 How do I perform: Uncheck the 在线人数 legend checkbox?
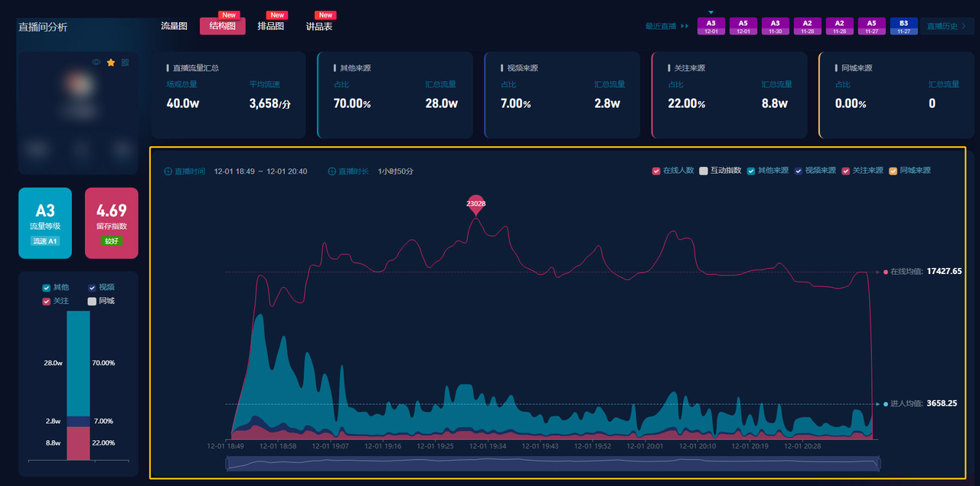656,171
